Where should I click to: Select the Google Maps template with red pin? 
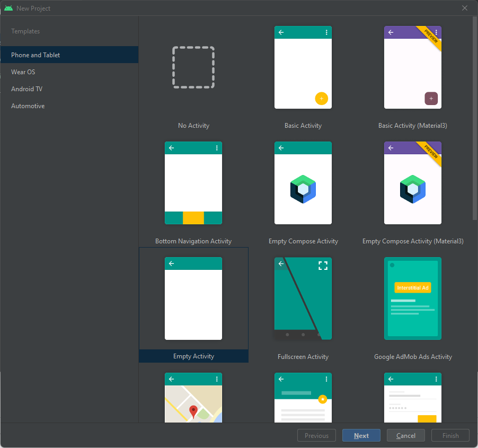coord(193,398)
